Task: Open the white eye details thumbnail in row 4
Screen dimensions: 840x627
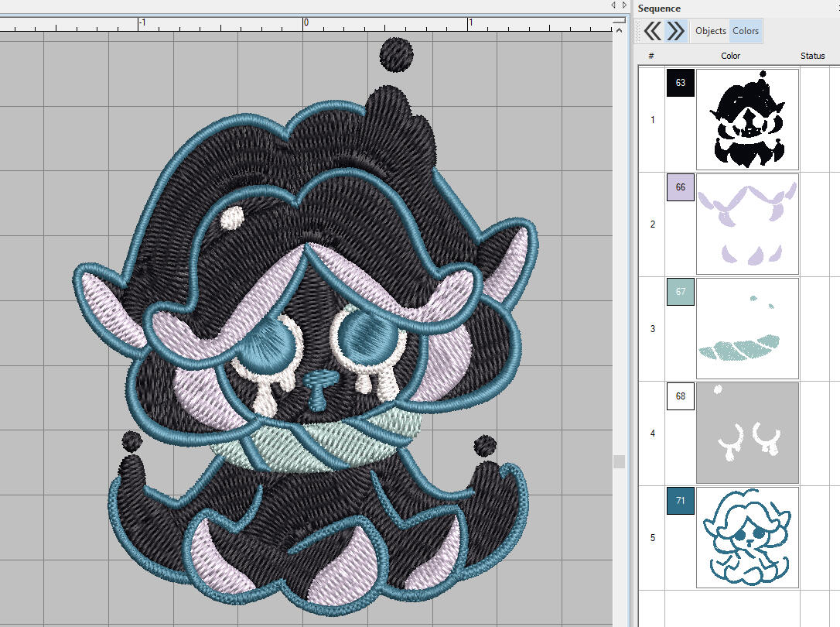Action: pos(747,433)
